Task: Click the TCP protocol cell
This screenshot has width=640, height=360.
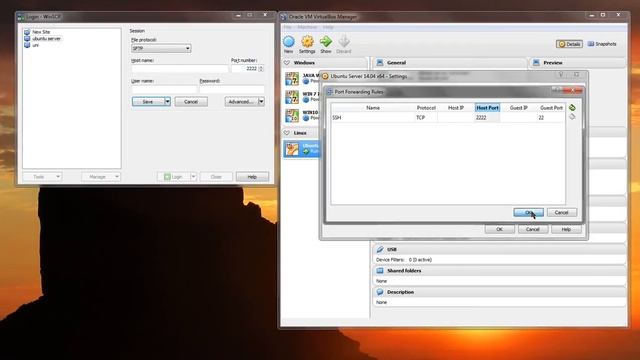Action: pos(426,118)
